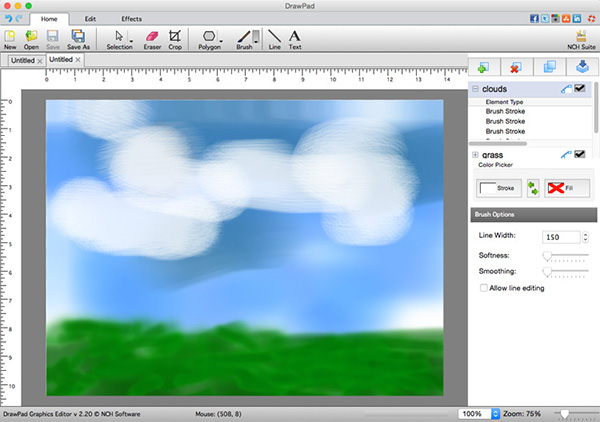Add a new layer with green plus icon

point(483,67)
